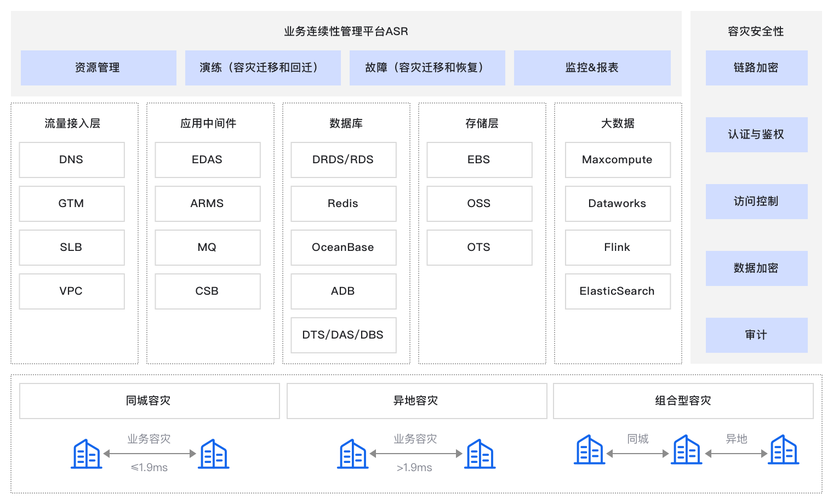Screen dimensions: 833x504
Task: Click the CSB middleware box
Action: 208,291
